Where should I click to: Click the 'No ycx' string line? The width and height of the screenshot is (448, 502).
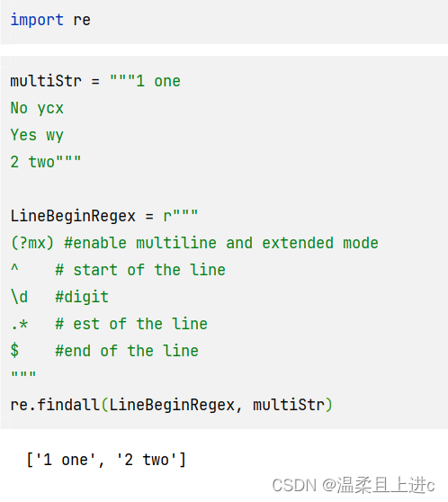click(37, 108)
